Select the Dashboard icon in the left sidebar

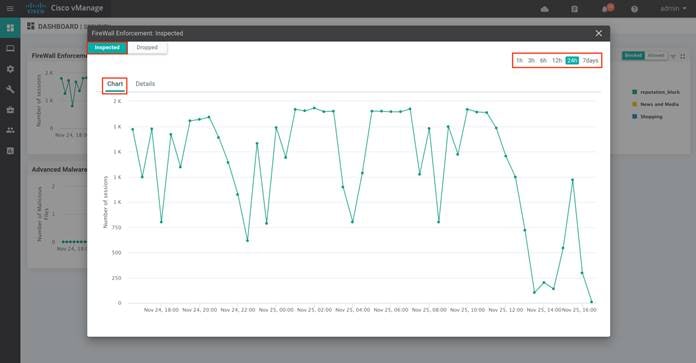click(x=10, y=28)
